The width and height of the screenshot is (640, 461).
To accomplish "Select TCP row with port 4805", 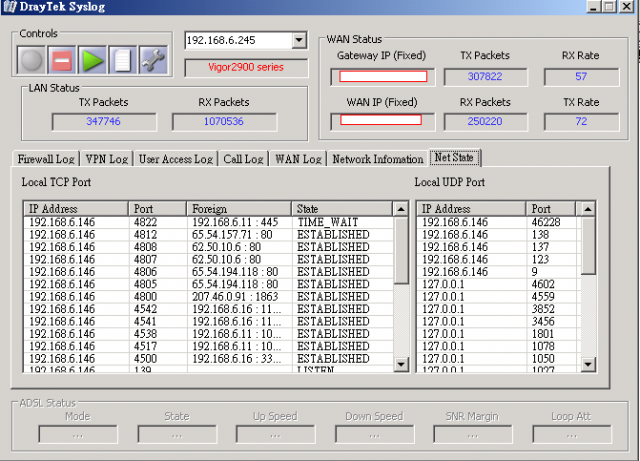I will 209,284.
